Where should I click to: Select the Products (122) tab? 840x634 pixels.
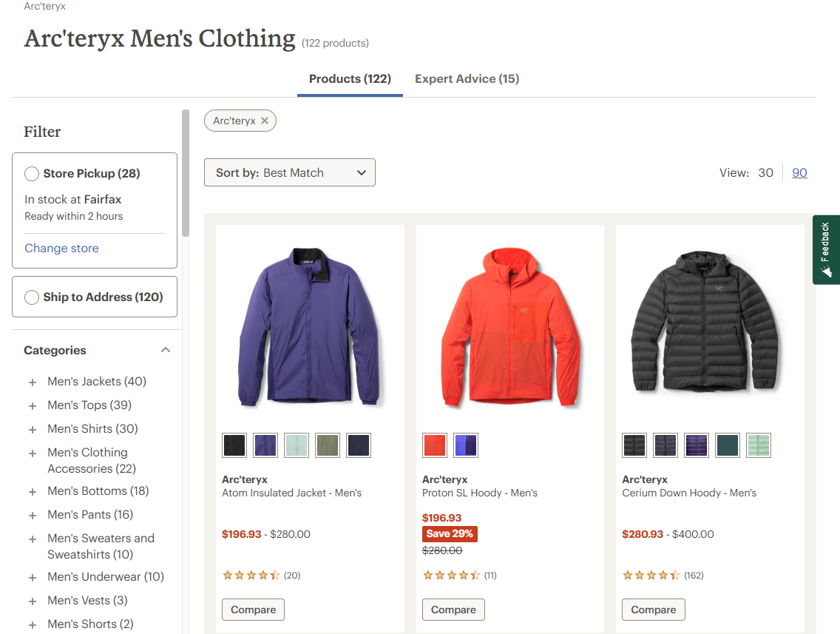point(350,78)
